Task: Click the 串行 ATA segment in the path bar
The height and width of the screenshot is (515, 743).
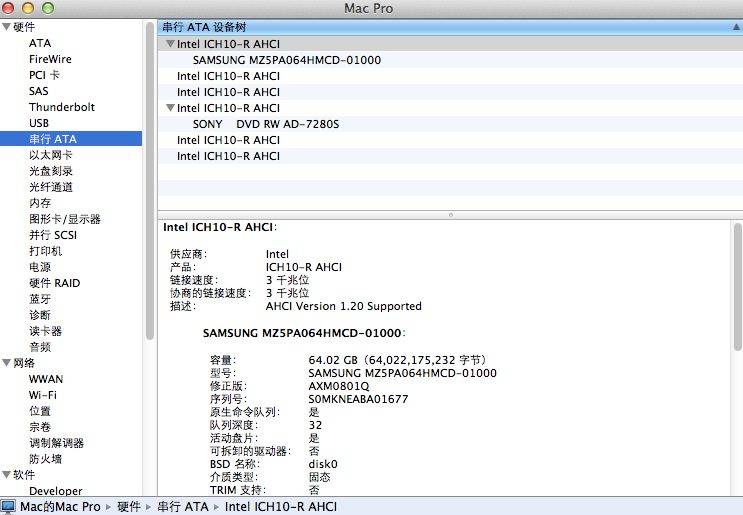Action: [183, 507]
